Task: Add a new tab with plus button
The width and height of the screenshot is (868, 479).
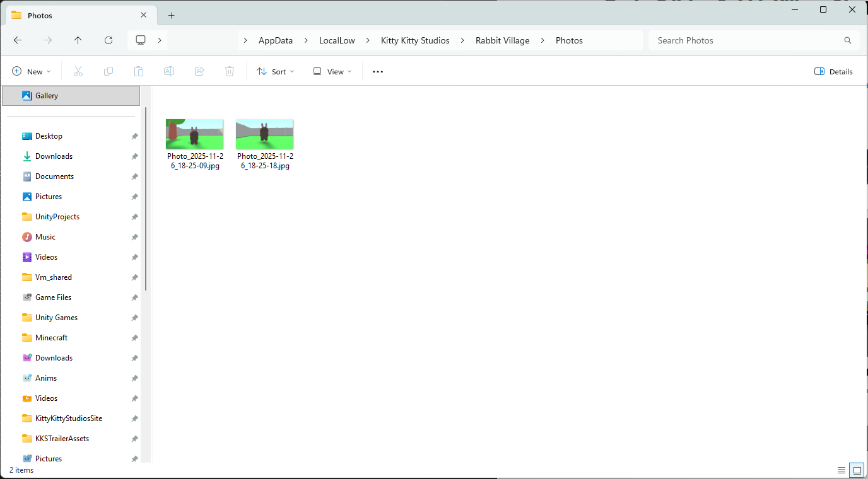Action: tap(171, 16)
